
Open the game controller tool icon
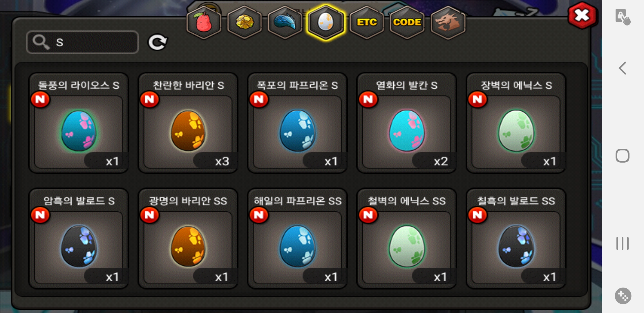pos(623,296)
